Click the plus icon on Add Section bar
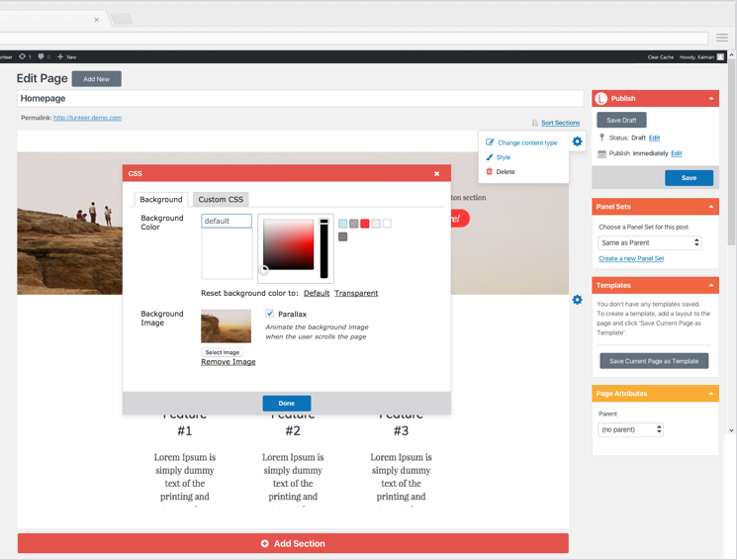The width and height of the screenshot is (737, 560). [x=264, y=543]
